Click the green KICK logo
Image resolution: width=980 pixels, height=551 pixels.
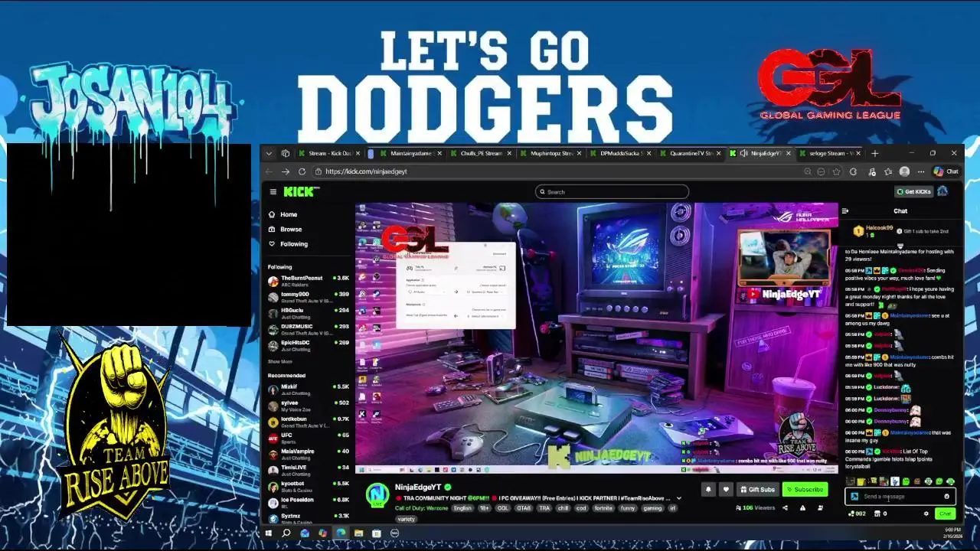[298, 192]
